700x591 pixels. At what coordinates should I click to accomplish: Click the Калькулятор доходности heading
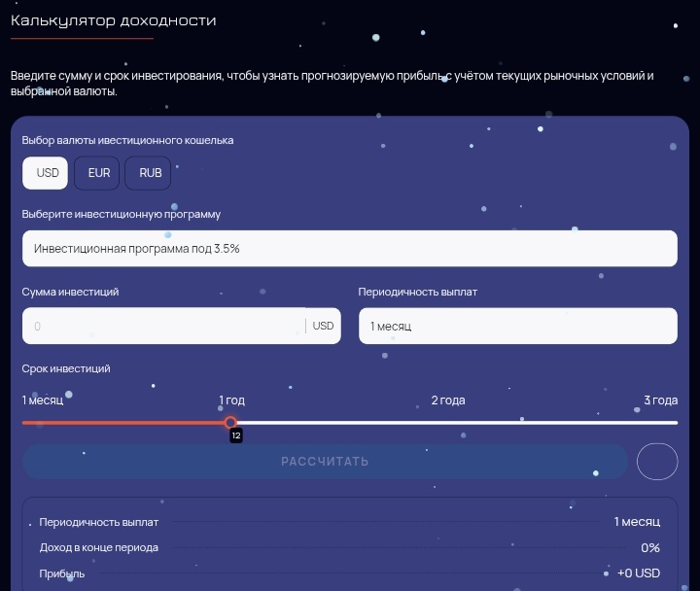pyautogui.click(x=114, y=20)
